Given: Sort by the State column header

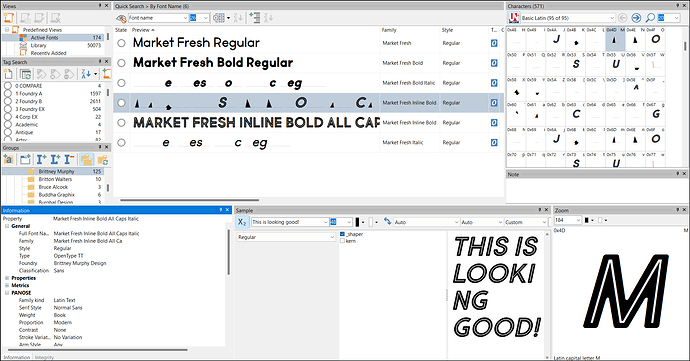Looking at the screenshot, I should pyautogui.click(x=121, y=30).
